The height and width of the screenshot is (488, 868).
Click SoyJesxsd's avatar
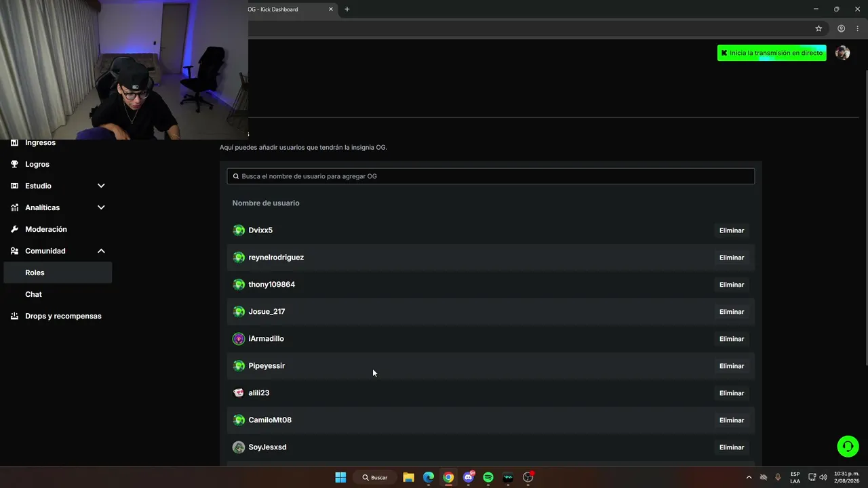coord(239,447)
